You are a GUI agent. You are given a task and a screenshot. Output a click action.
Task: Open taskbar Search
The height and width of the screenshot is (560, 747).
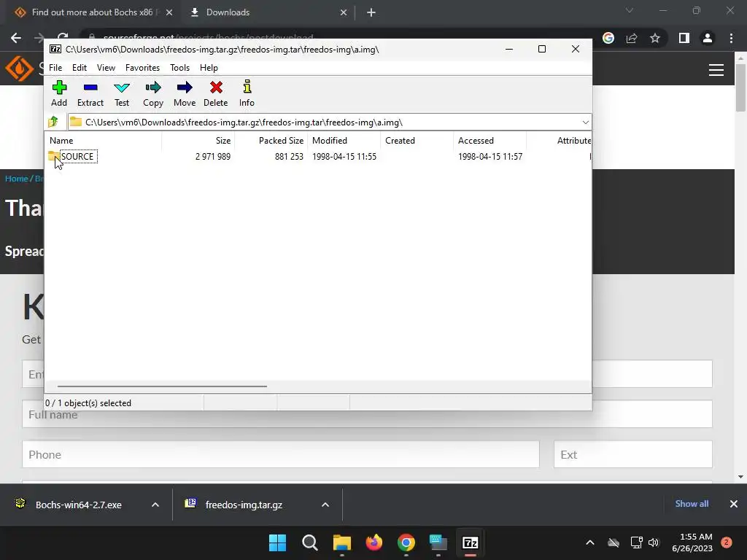coord(309,542)
